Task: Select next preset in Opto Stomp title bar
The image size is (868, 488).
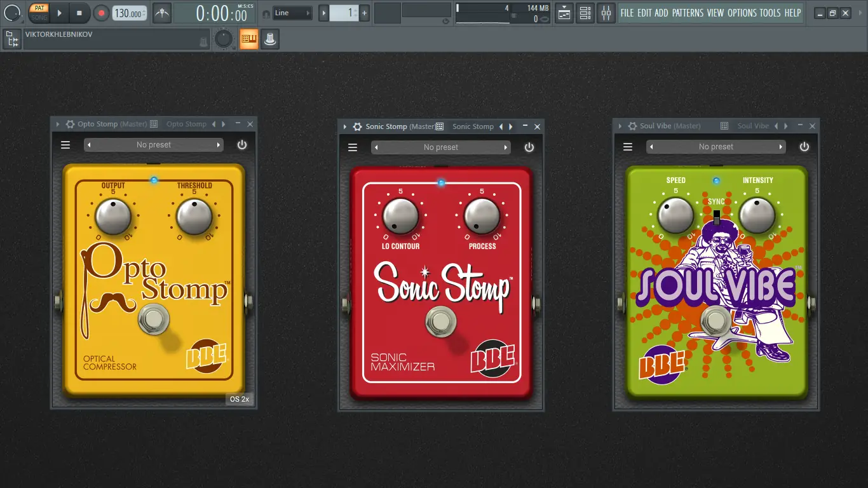Action: click(223, 125)
